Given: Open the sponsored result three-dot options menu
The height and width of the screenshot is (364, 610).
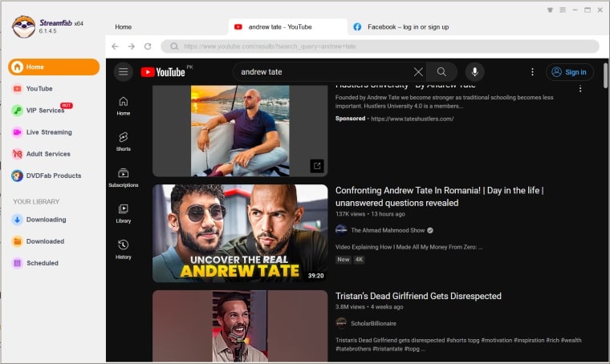Looking at the screenshot, I should 580,88.
